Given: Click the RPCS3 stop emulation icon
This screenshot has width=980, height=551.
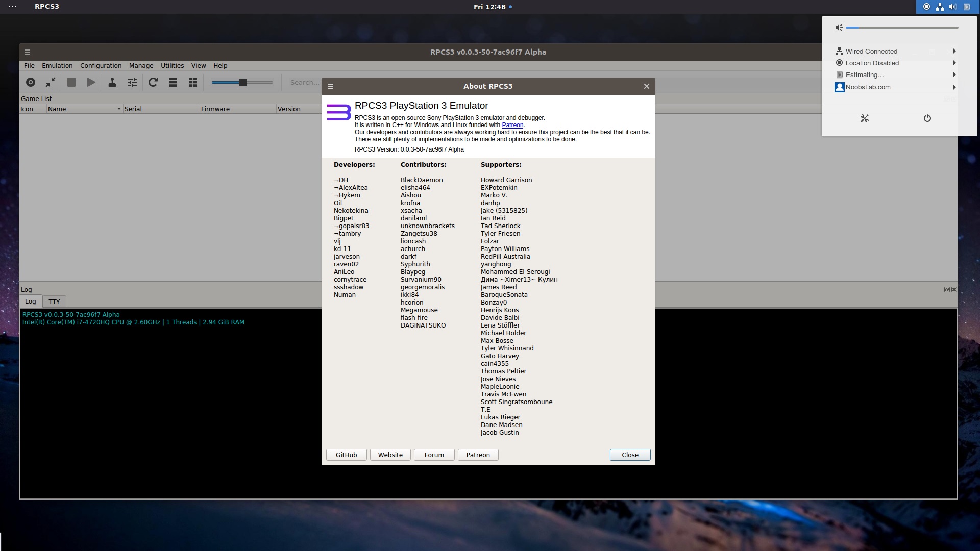Looking at the screenshot, I should (71, 83).
